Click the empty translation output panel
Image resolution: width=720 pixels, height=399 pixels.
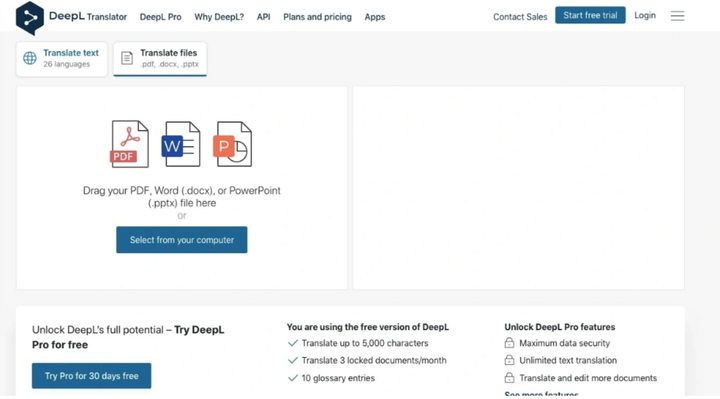click(518, 187)
